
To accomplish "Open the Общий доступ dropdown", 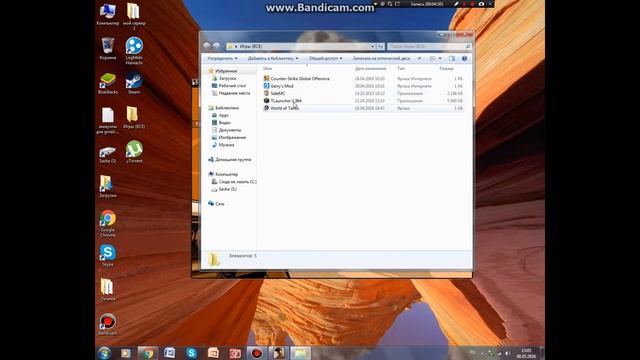I will (325, 58).
